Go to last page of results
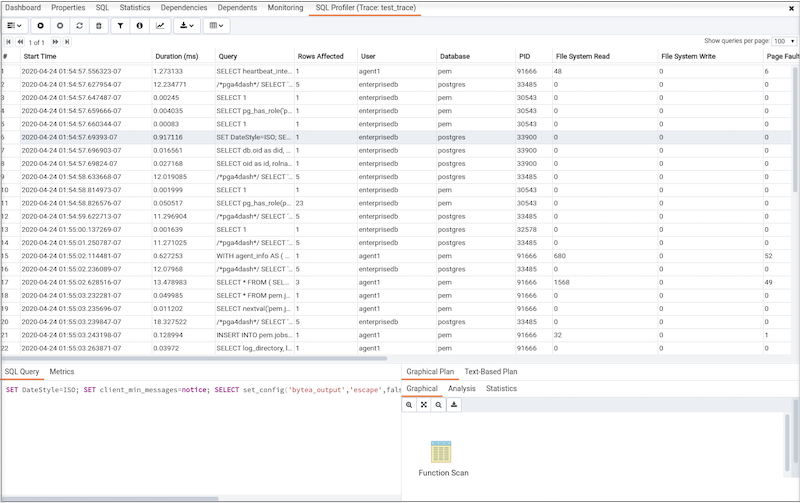Image resolution: width=800 pixels, height=503 pixels. point(67,42)
